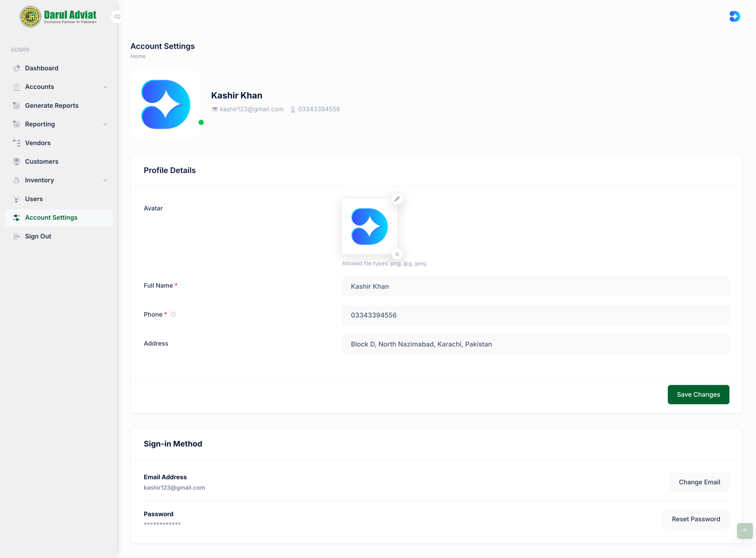Open the user avatar menu at top right
The height and width of the screenshot is (558, 756).
click(x=734, y=16)
